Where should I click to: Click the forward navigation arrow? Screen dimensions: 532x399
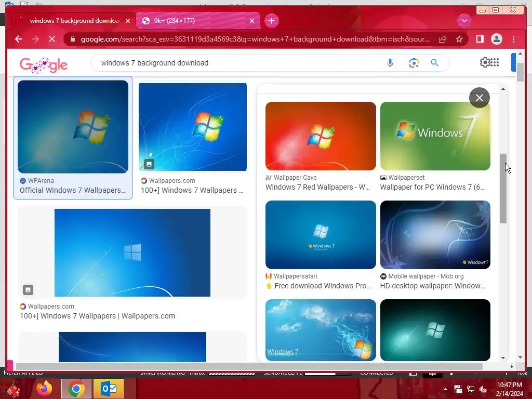[x=35, y=39]
